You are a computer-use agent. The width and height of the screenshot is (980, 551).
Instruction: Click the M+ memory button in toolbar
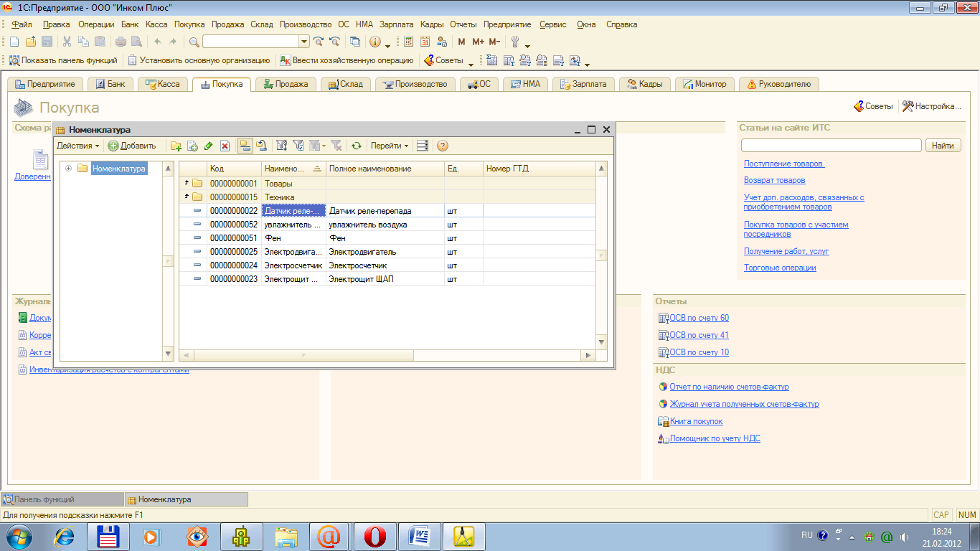[x=478, y=42]
